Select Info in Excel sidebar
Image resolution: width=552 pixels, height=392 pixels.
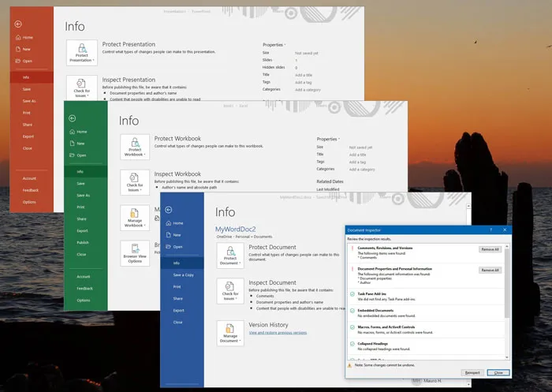[x=85, y=171]
